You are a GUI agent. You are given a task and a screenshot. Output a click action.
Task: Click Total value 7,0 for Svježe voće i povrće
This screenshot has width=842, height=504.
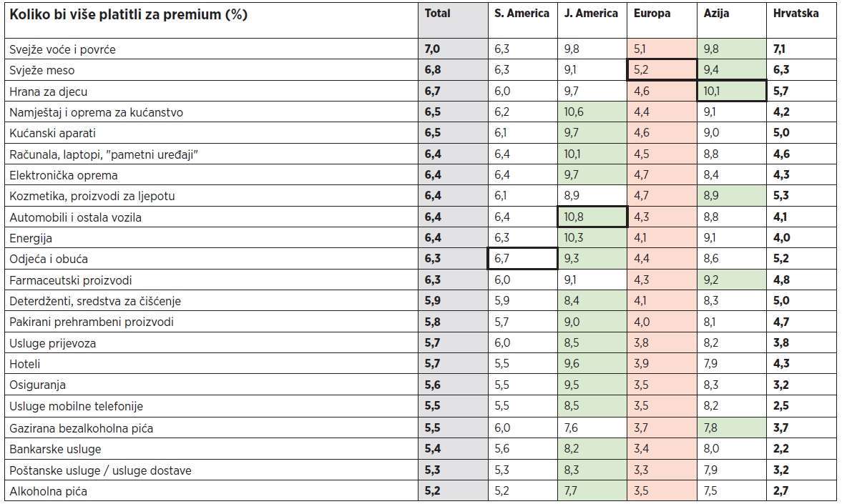coord(432,49)
